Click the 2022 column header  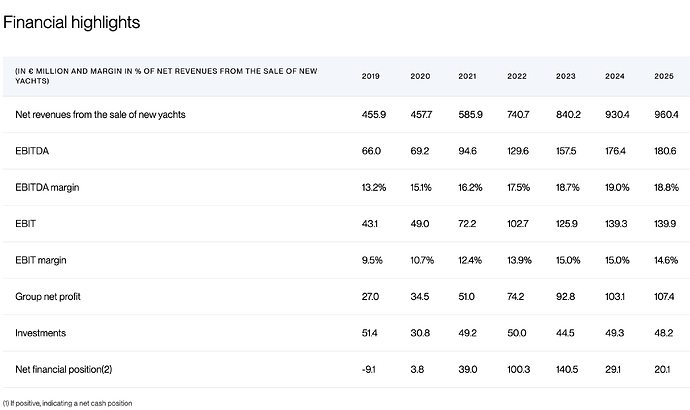[517, 76]
